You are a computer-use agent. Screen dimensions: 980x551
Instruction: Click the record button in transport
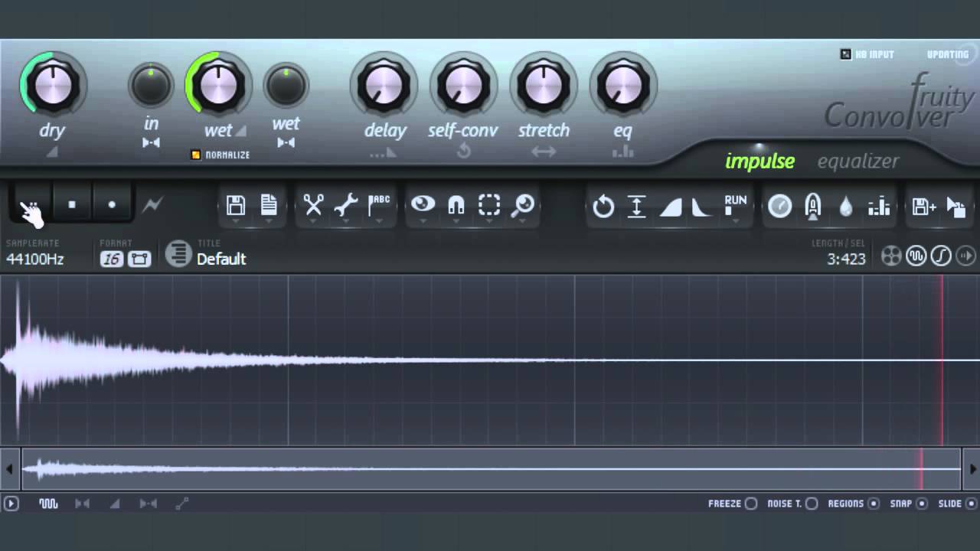coord(112,205)
